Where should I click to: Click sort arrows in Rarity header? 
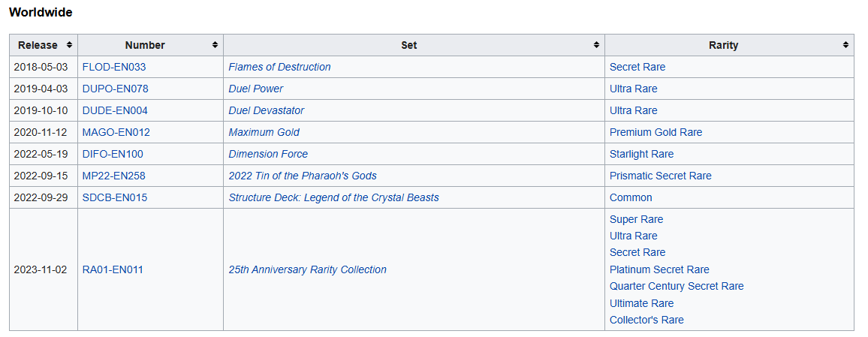[846, 45]
